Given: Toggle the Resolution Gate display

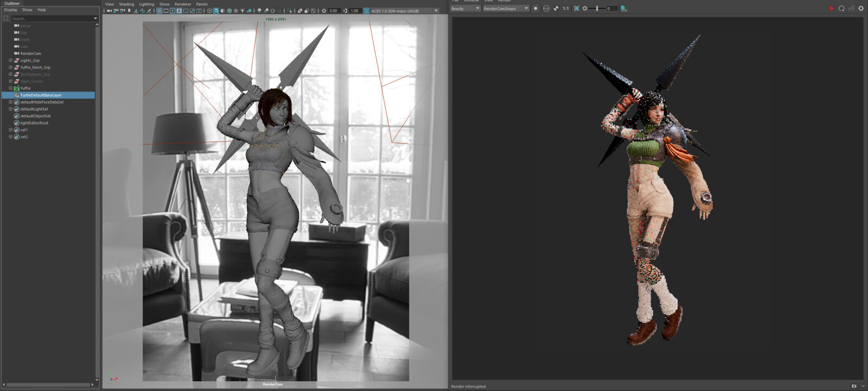Looking at the screenshot, I should click(173, 11).
